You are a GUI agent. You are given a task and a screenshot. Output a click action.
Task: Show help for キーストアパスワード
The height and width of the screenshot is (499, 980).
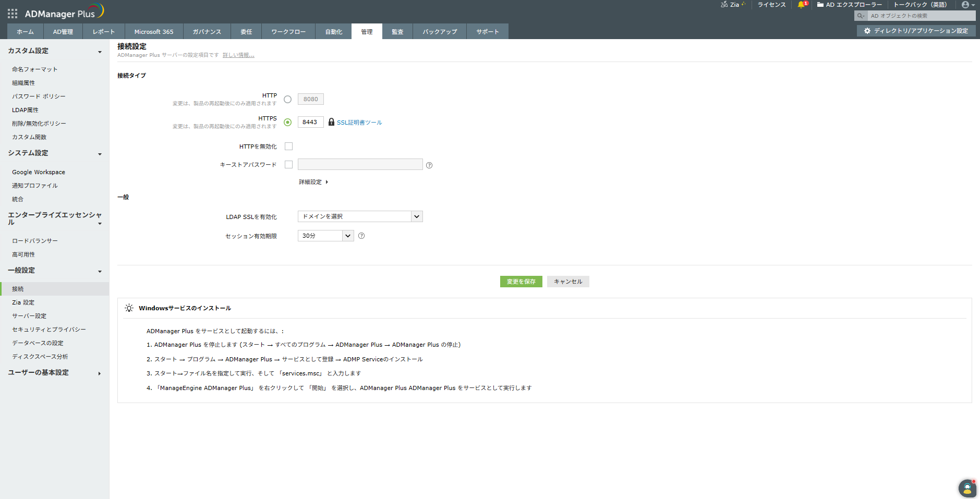pos(429,165)
